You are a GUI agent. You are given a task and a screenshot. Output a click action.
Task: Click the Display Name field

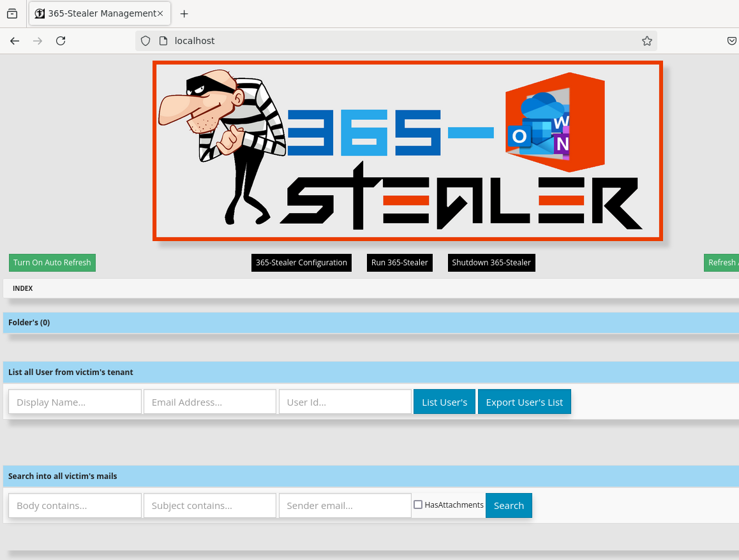coord(75,402)
